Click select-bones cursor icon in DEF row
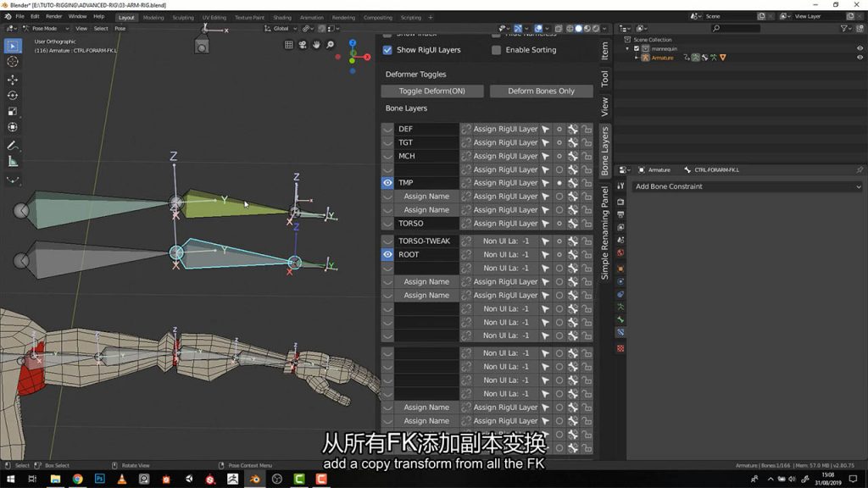The width and height of the screenshot is (868, 488). pos(546,129)
